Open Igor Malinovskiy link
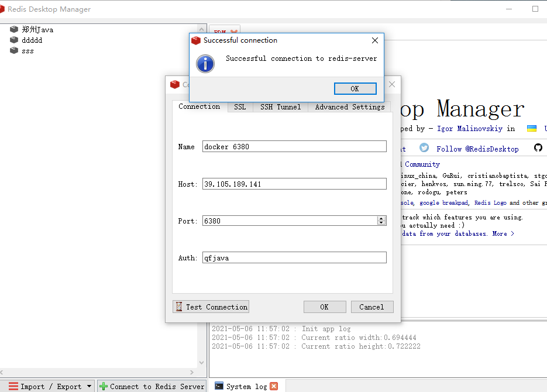 point(470,129)
